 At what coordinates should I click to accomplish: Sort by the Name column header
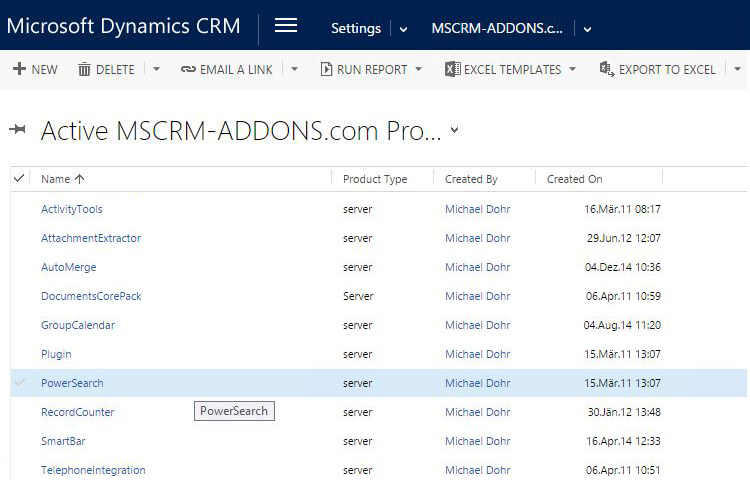click(x=55, y=179)
